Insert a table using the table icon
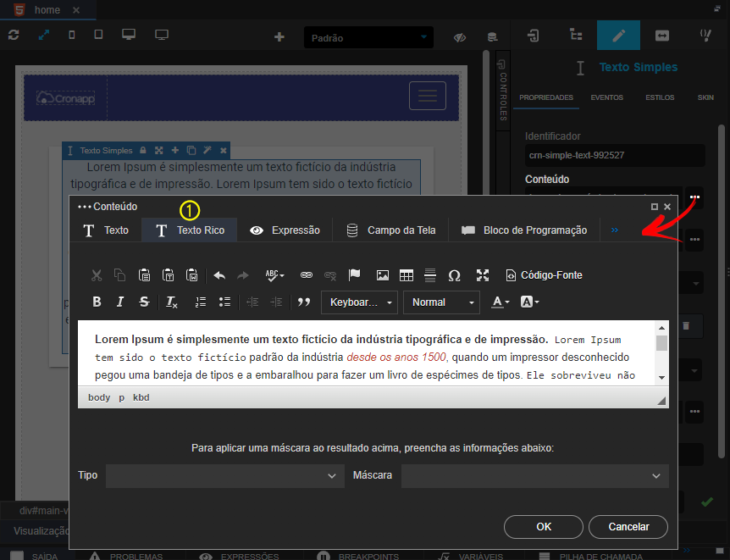The image size is (730, 560). (x=406, y=275)
